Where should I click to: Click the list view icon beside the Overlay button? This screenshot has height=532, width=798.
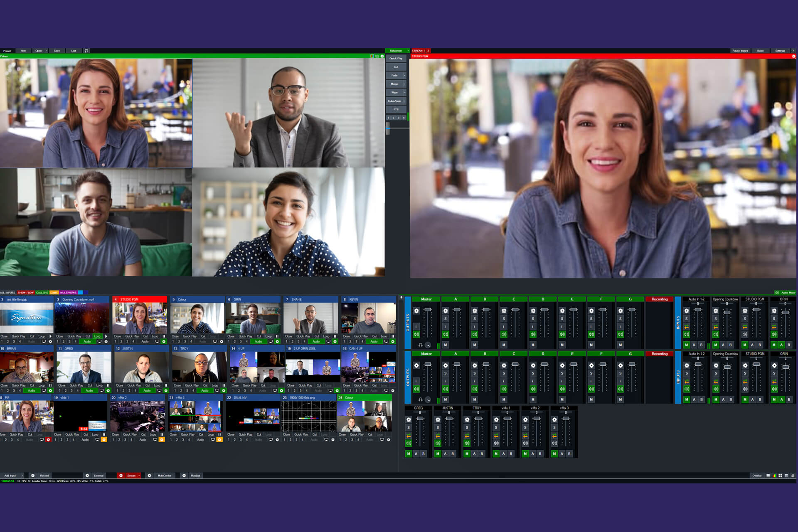768,475
